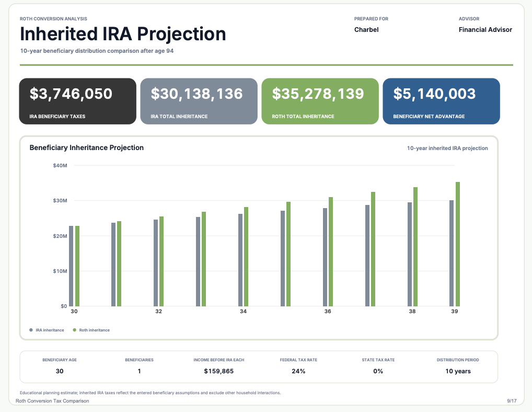
Task: Click the 'IRA inheritance' legend text
Action: [50, 330]
